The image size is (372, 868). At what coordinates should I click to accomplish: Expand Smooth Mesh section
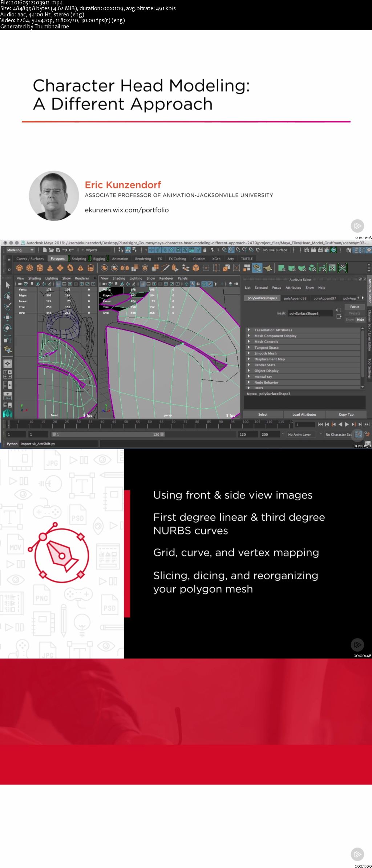coord(303,353)
